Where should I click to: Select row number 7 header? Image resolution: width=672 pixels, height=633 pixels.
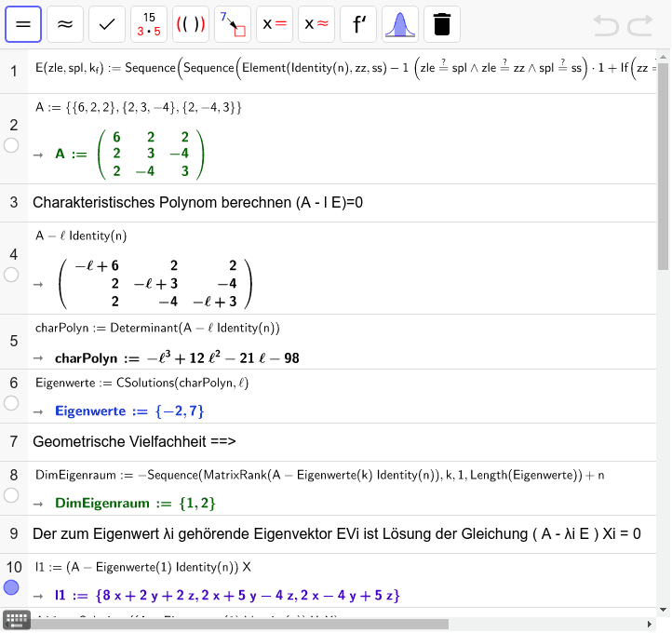tap(14, 442)
